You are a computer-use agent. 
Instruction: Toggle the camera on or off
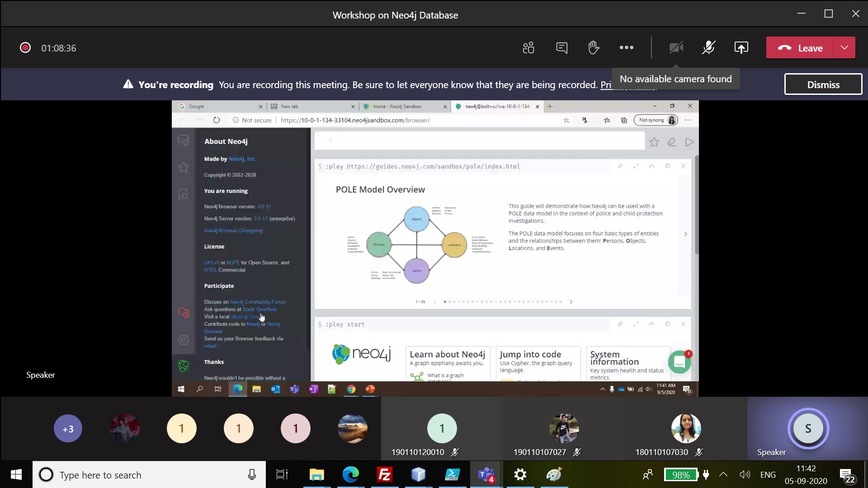pos(676,48)
